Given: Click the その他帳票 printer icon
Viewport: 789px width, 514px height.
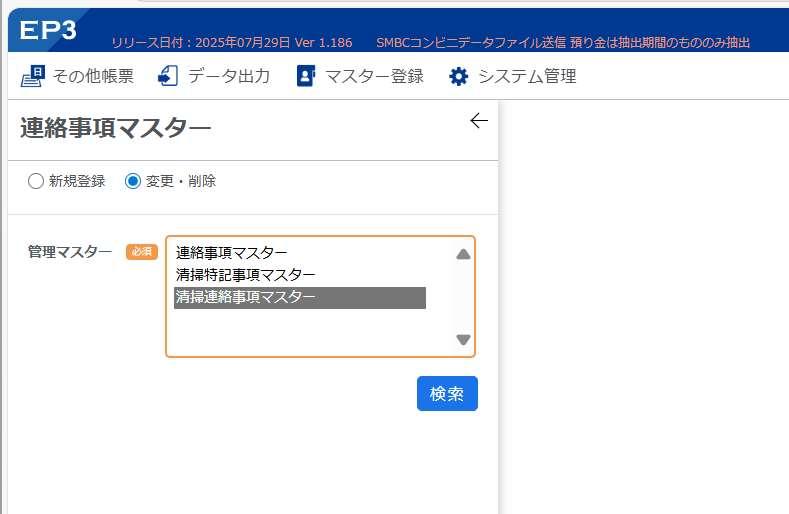Looking at the screenshot, I should [33, 76].
